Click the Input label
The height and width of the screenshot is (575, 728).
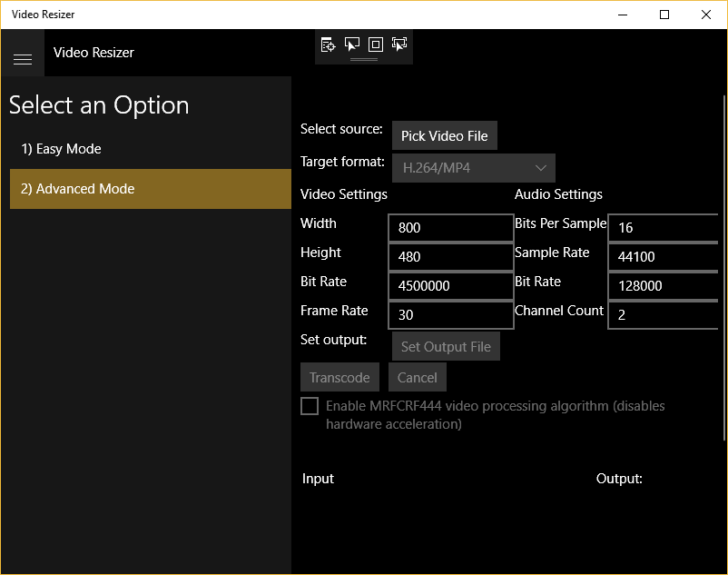pos(318,479)
